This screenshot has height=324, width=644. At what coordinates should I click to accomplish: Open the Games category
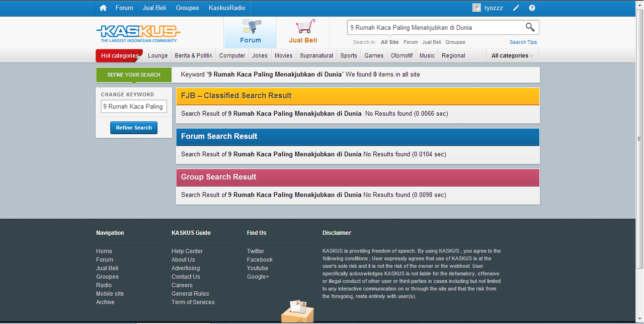coord(374,56)
